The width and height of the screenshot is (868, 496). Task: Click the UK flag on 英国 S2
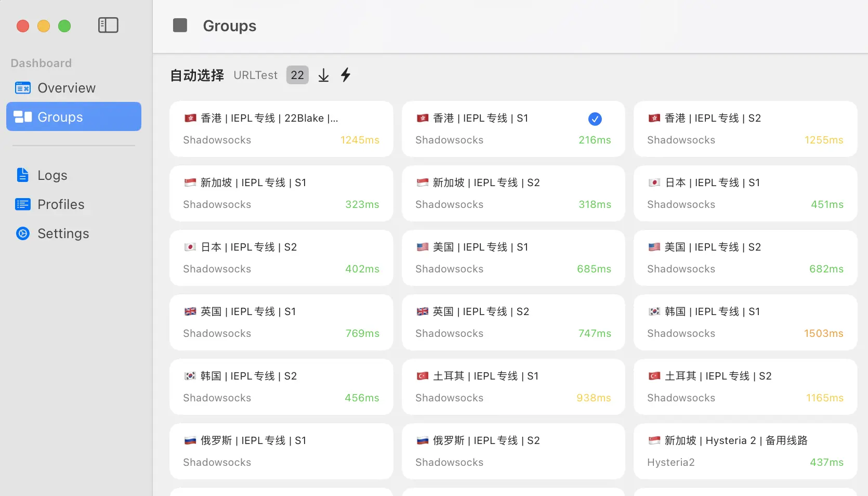[x=422, y=311]
